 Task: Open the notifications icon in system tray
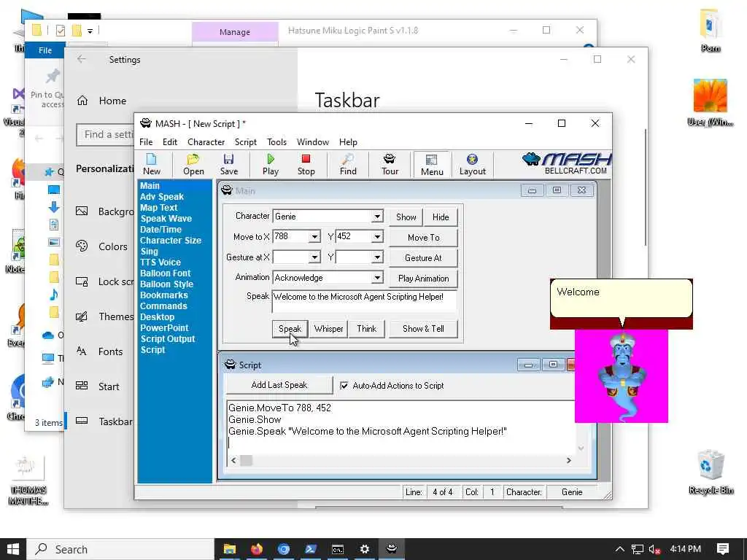(x=722, y=549)
